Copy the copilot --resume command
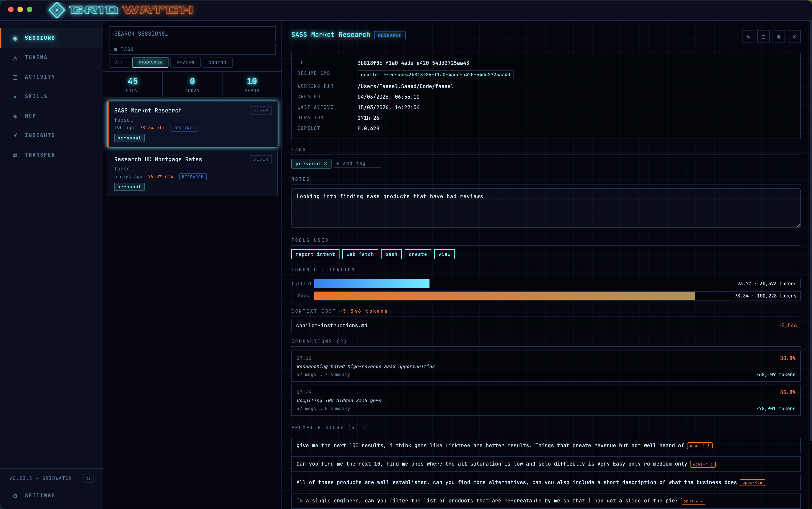 click(x=435, y=75)
